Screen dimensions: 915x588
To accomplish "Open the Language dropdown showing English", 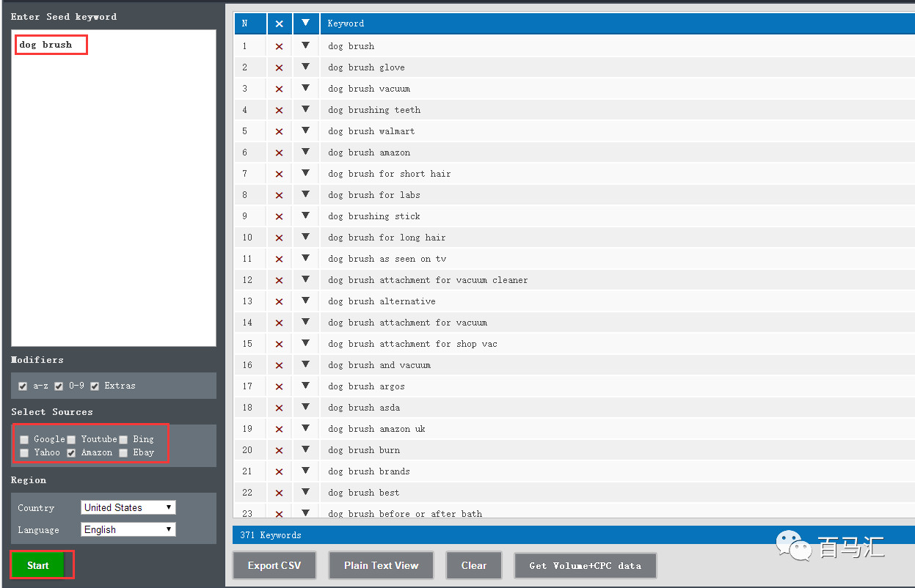I will point(128,529).
